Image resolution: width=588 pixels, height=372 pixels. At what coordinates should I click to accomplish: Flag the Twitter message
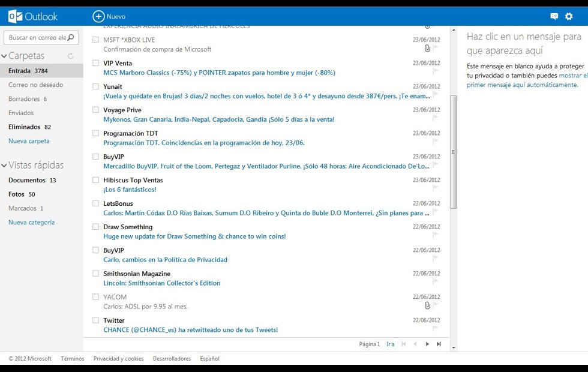[x=436, y=329]
